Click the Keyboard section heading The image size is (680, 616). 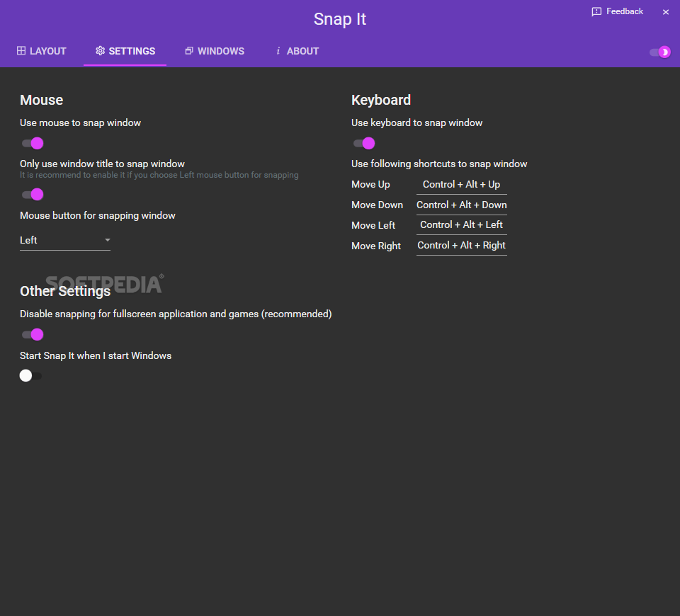(x=381, y=100)
